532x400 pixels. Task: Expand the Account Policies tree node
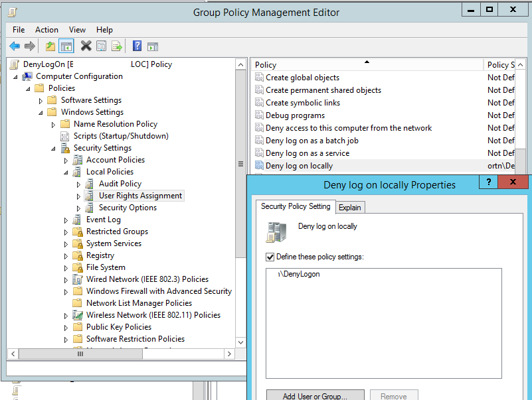click(x=66, y=161)
